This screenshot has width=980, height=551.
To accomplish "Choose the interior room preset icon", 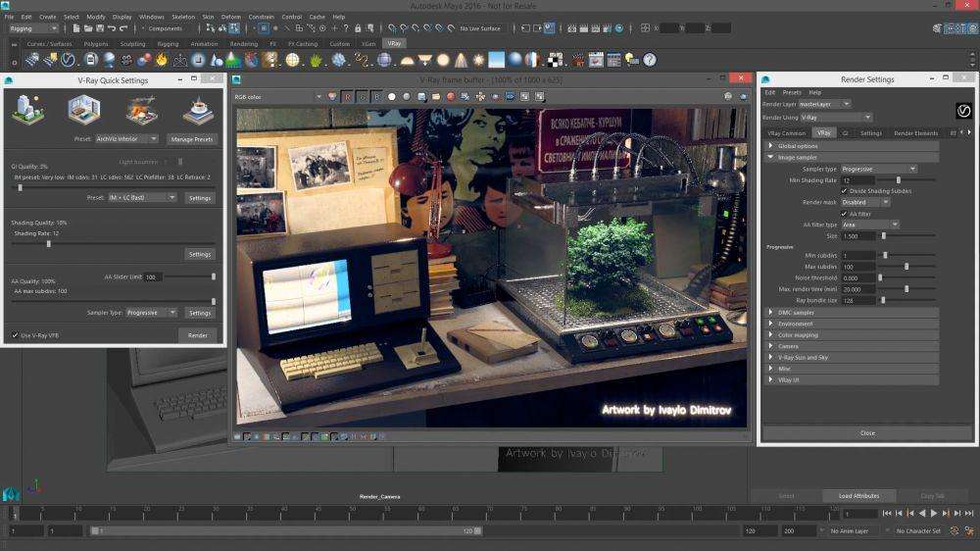I will pos(84,110).
